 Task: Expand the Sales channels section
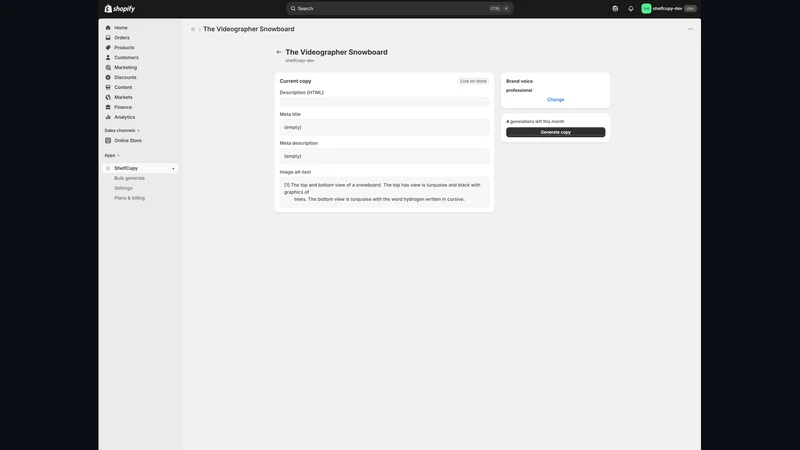(x=121, y=131)
